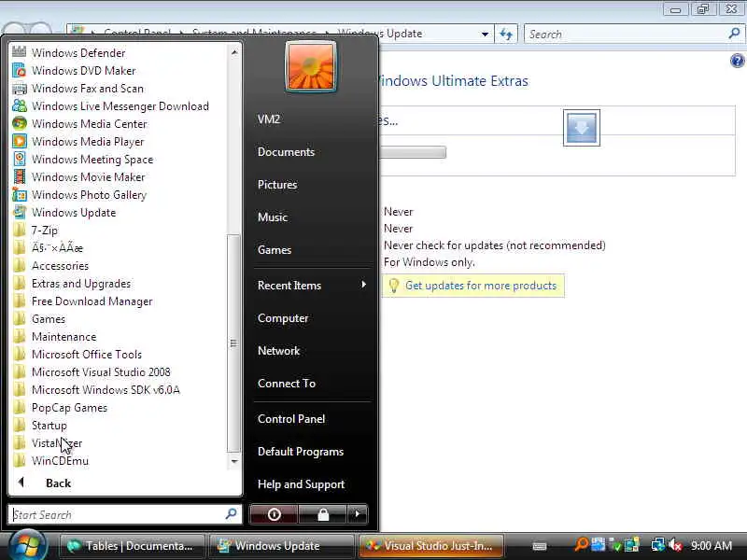
Task: Click the power sleep button
Action: pos(274,514)
